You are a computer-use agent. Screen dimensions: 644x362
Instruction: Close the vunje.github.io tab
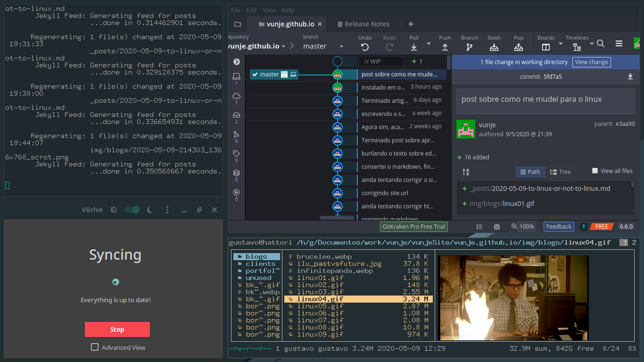click(320, 24)
